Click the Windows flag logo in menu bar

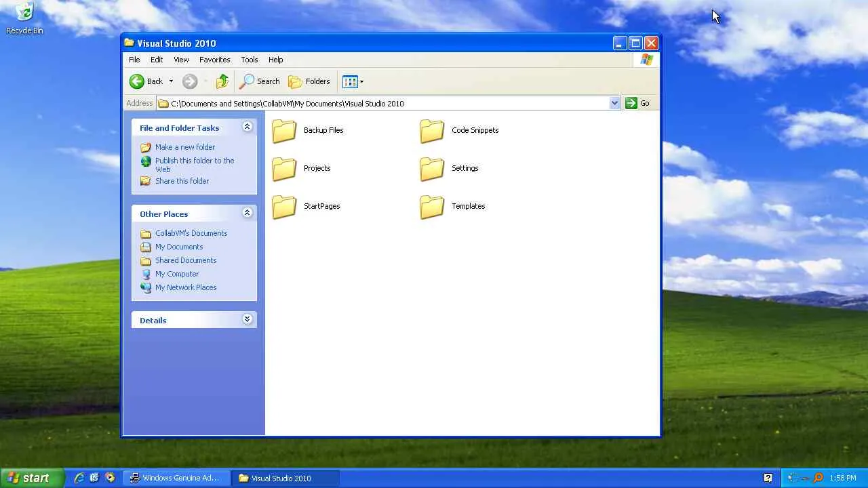click(646, 60)
